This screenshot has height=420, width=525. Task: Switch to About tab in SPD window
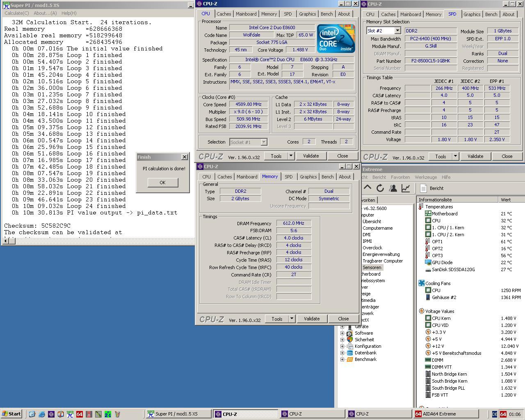509,14
